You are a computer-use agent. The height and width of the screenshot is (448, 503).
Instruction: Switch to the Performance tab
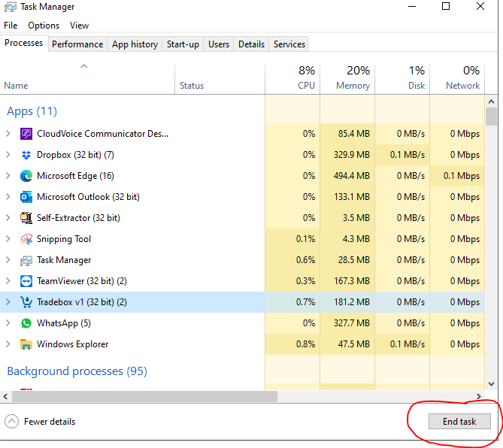tap(77, 44)
